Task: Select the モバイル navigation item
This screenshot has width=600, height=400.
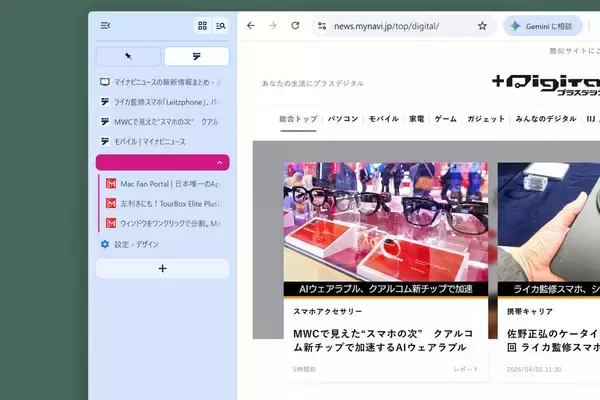Action: point(384,119)
